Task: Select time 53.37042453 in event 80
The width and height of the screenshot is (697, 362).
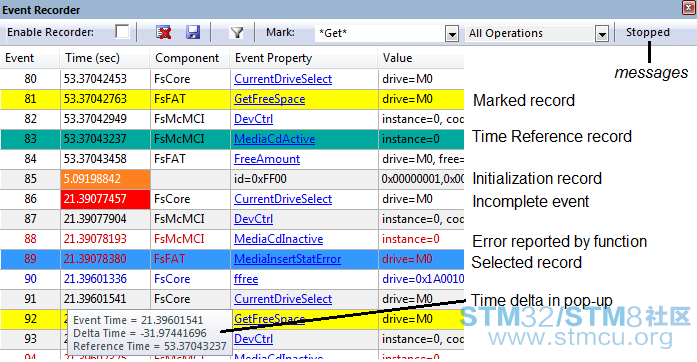Action: 95,79
